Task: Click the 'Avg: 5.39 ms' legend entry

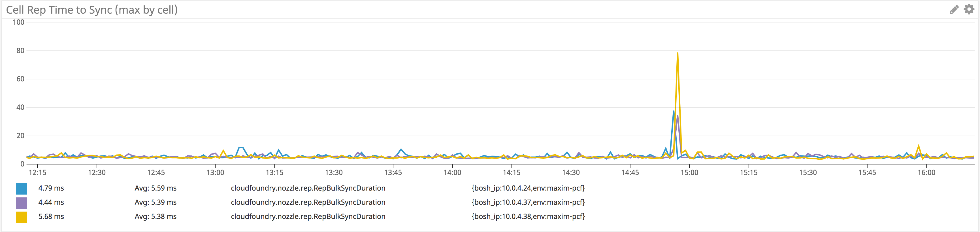Action: 155,202
